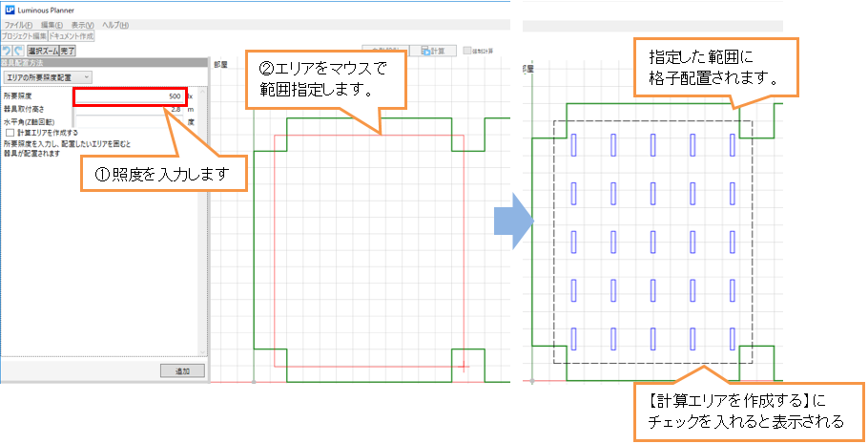Screen dimensions: 868x444
Task: Click the redo arrow icon
Action: tap(19, 50)
